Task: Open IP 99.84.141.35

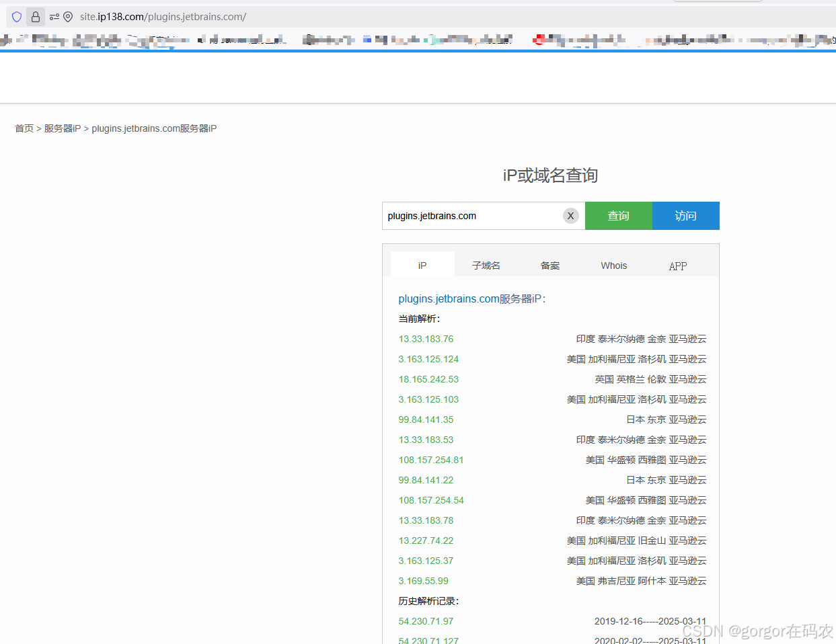Action: [x=426, y=419]
